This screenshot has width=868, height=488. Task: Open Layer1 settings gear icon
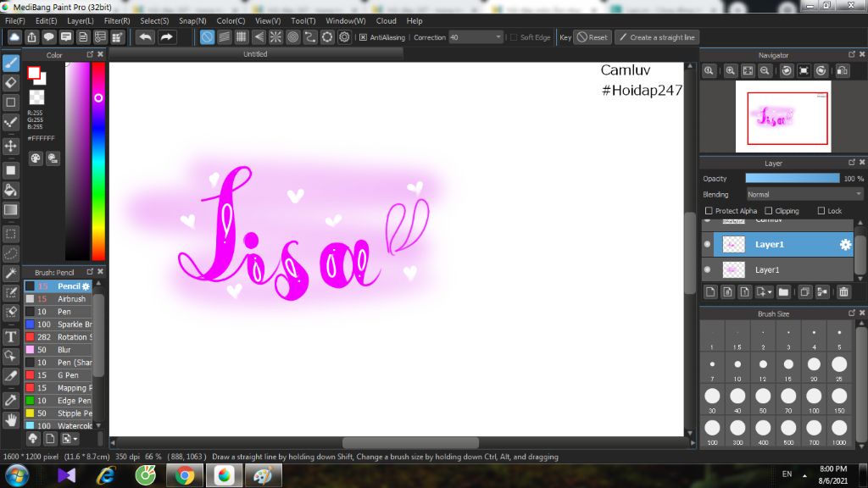pos(845,245)
